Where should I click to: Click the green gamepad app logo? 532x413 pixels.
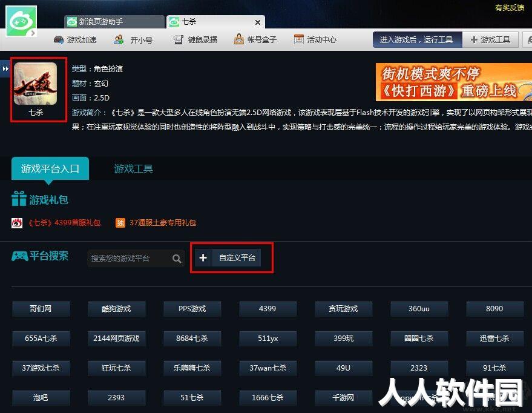[21, 21]
